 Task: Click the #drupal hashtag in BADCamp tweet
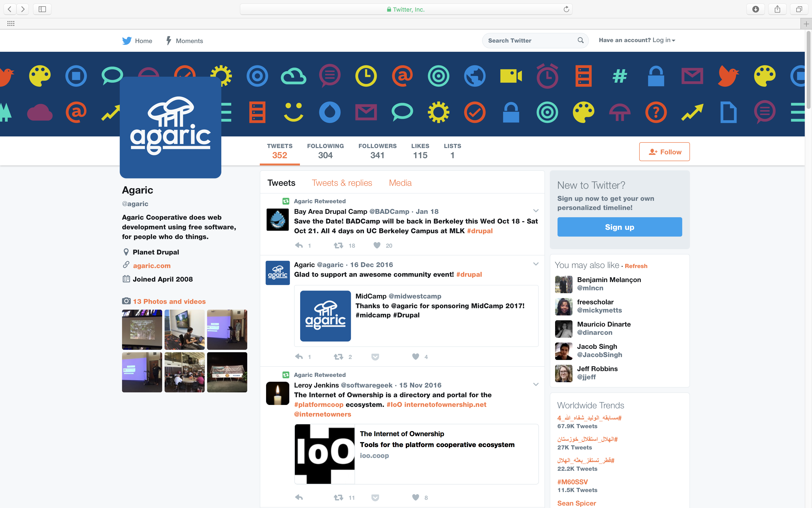click(x=480, y=231)
